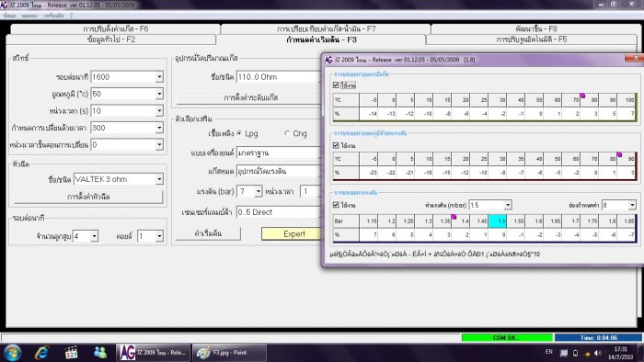
Task: Select the cyan 1.5 bar cell
Action: 498,221
